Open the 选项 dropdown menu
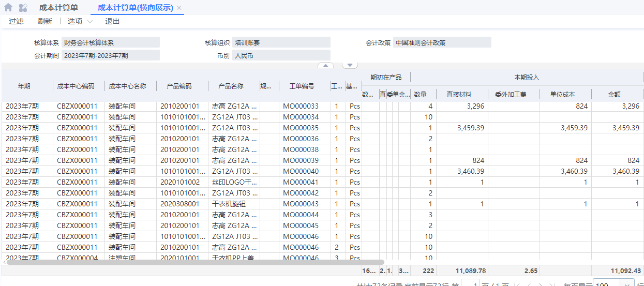The width and height of the screenshot is (644, 286). point(80,21)
